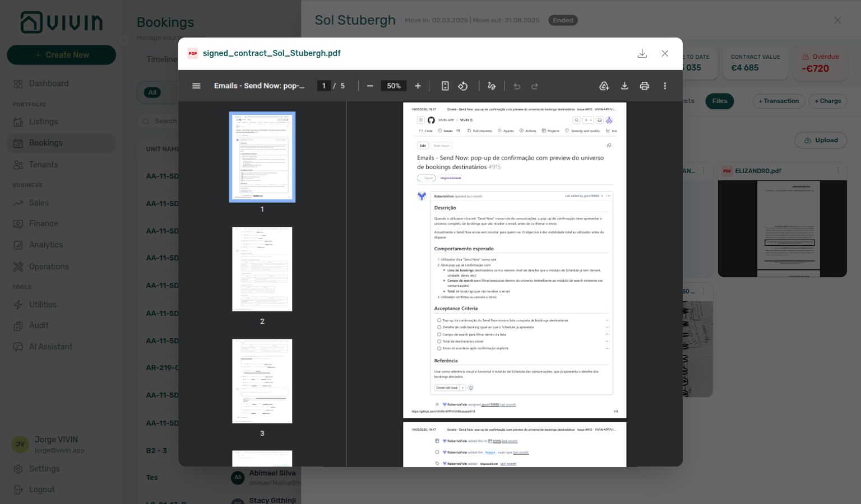The image size is (861, 504).
Task: Click the save to Drive icon
Action: click(x=604, y=86)
